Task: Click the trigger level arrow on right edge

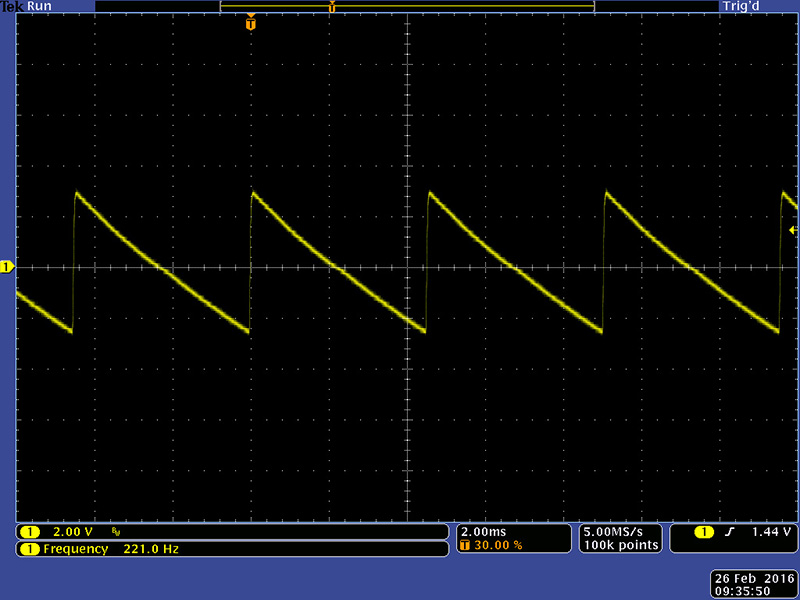Action: [792, 230]
